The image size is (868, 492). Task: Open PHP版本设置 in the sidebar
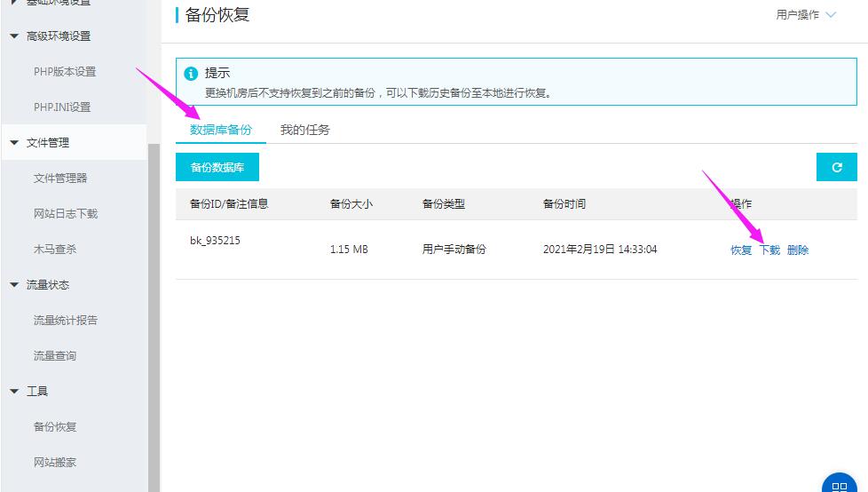(65, 72)
